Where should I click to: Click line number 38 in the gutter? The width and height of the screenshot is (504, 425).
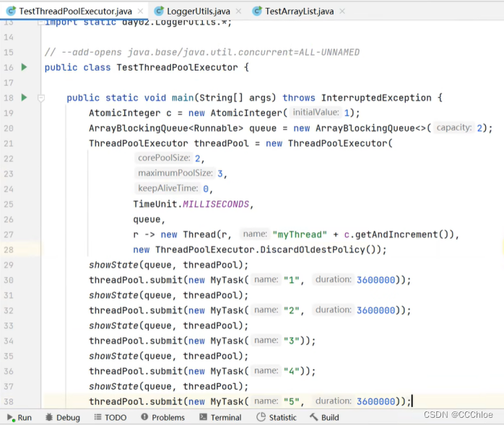9,402
